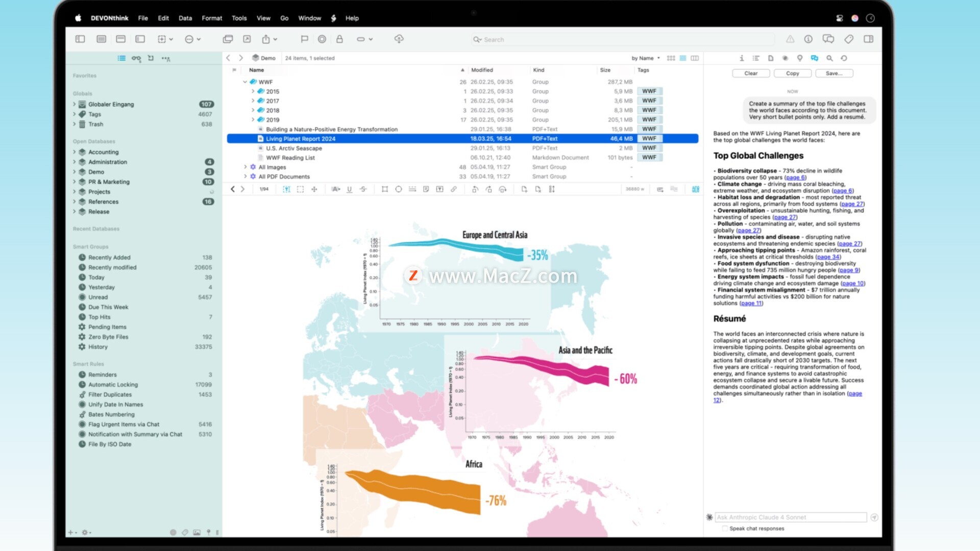Screen dimensions: 980x551
Task: Select the move/pan tool in PDF toolbar
Action: click(x=314, y=189)
